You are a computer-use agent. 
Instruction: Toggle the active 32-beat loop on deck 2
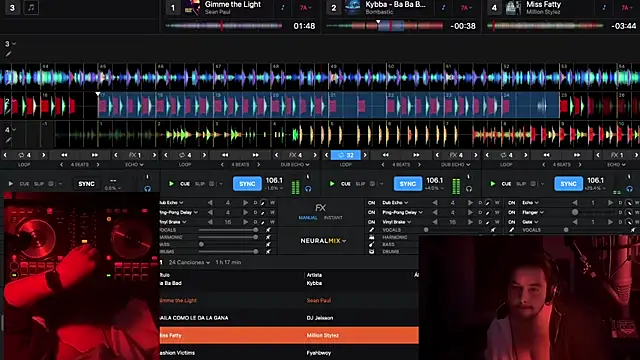(346, 155)
